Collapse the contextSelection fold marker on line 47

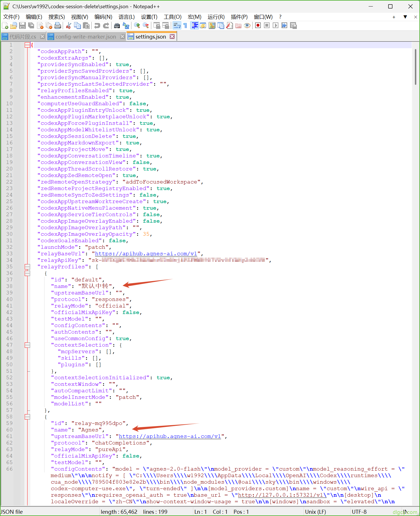coord(27,345)
